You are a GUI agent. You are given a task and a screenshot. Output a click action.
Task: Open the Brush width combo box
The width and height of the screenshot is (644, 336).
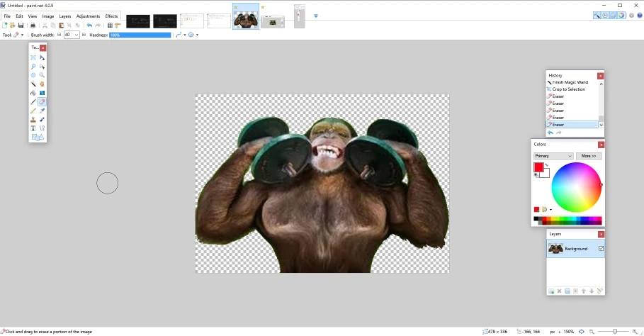[x=72, y=35]
